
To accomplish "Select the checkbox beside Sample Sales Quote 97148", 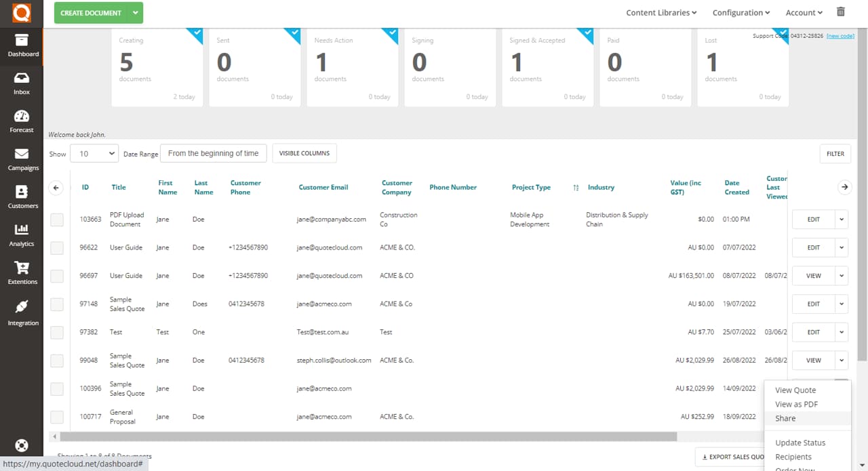I will (57, 304).
